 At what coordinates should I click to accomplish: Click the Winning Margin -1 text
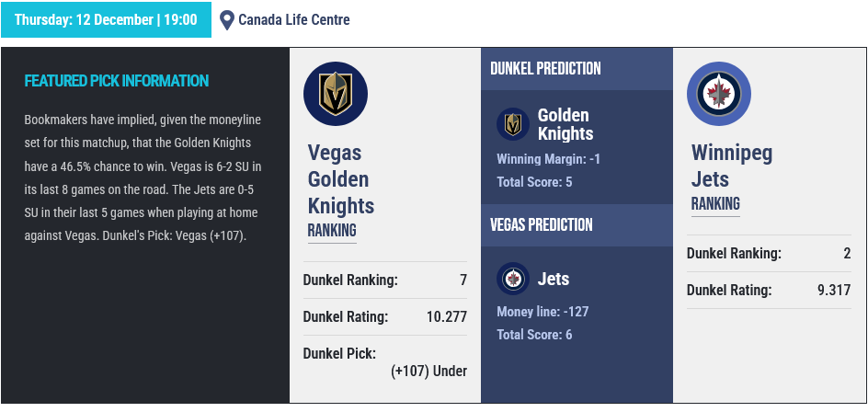pos(548,159)
